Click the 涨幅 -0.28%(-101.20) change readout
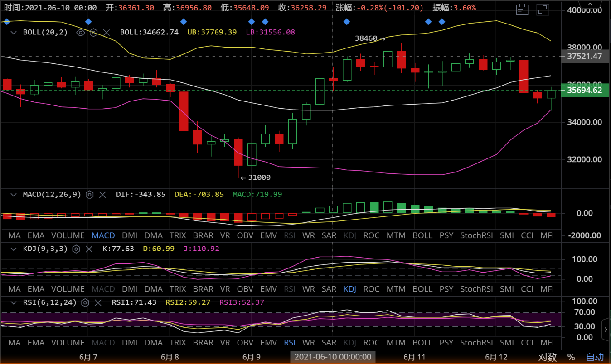Screen dimensions: 611x364 point(380,8)
